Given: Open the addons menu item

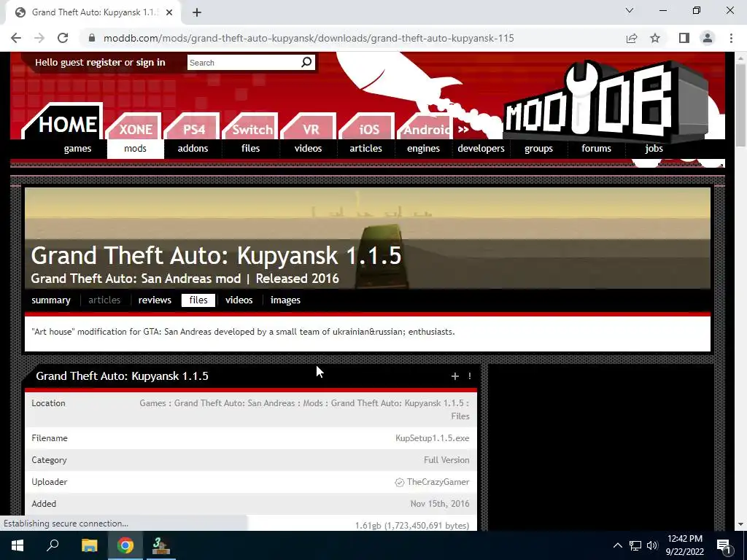Looking at the screenshot, I should (x=193, y=149).
